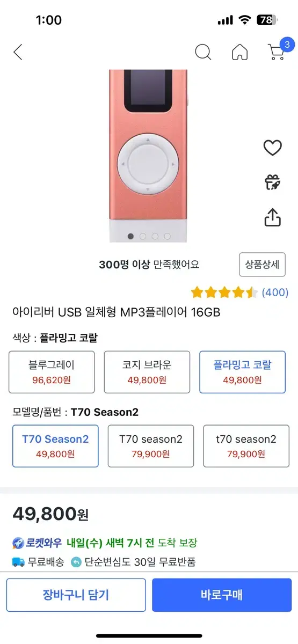Select the 코지 브라운 color option
The image size is (298, 644).
tap(147, 372)
